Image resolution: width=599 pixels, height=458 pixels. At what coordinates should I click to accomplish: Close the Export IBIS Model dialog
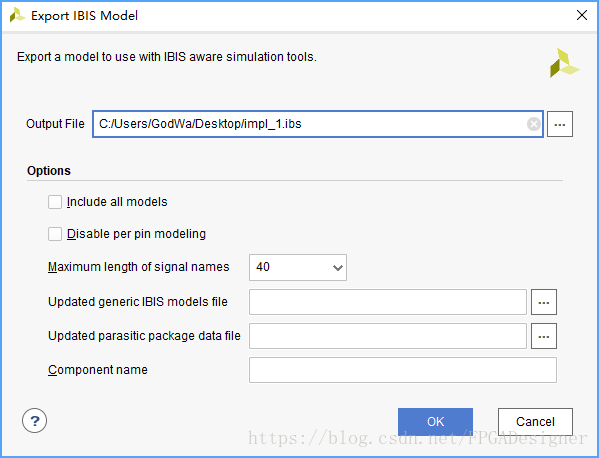click(x=582, y=15)
